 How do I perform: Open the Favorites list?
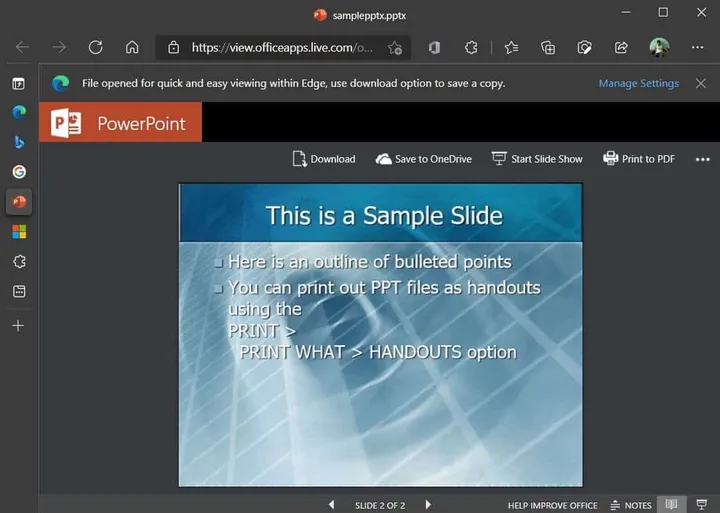pyautogui.click(x=511, y=47)
